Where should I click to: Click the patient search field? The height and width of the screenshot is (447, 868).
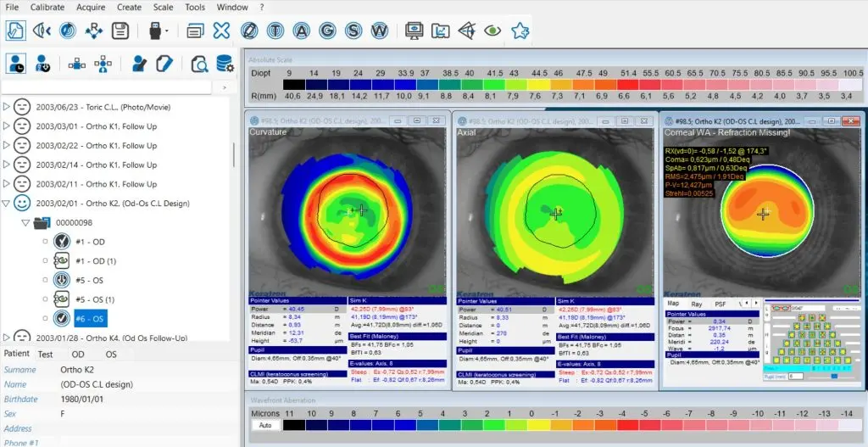[x=106, y=87]
